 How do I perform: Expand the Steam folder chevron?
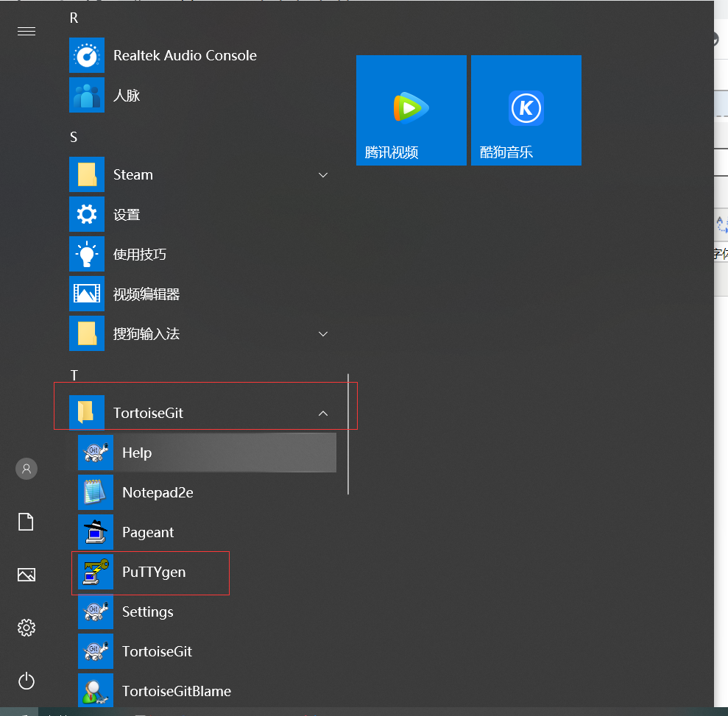pyautogui.click(x=323, y=175)
